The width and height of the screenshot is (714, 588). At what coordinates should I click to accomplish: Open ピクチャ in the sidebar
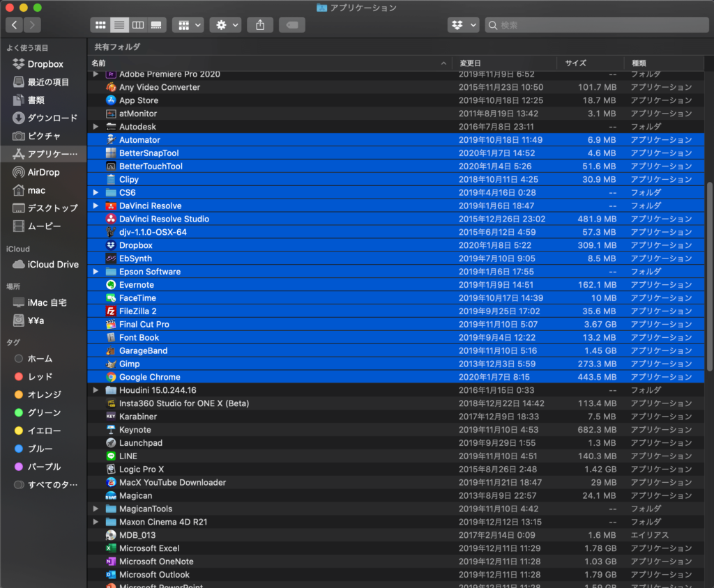pyautogui.click(x=44, y=136)
